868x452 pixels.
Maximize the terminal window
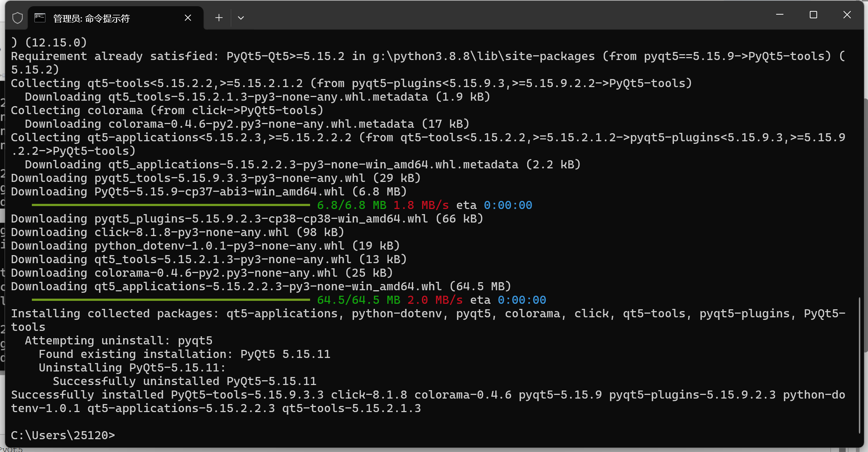click(x=813, y=15)
